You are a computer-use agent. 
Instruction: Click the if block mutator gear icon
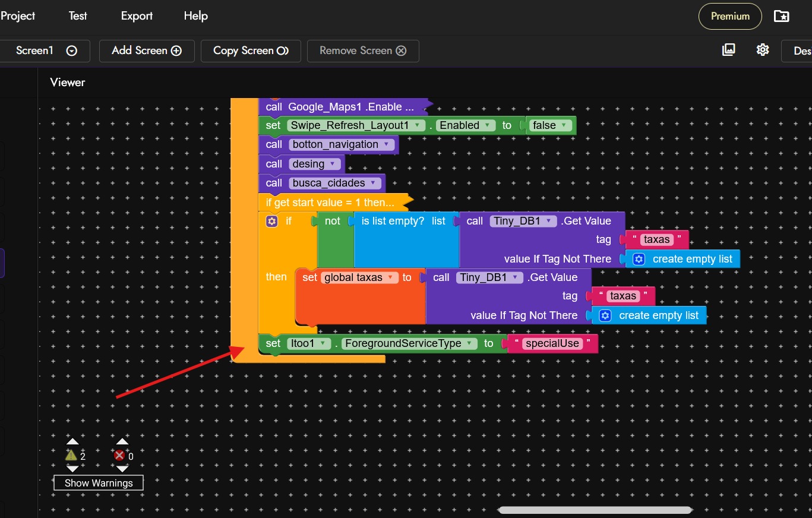(x=272, y=221)
